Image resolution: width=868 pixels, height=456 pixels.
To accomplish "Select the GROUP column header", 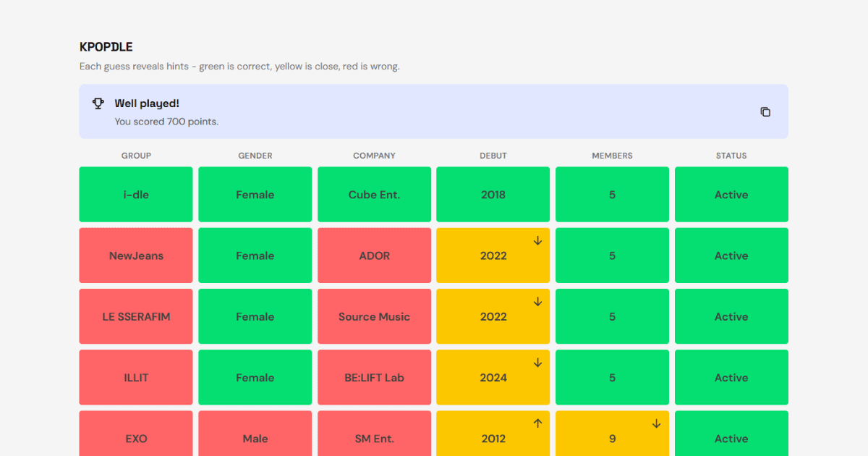I will pyautogui.click(x=136, y=156).
